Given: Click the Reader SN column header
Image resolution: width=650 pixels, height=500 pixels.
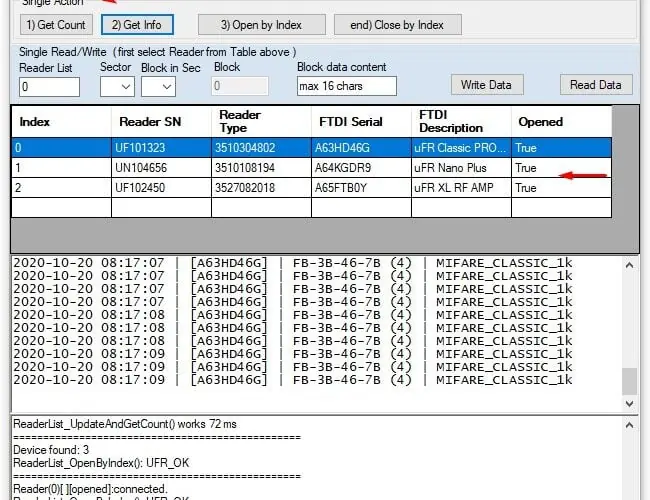Looking at the screenshot, I should (161, 121).
